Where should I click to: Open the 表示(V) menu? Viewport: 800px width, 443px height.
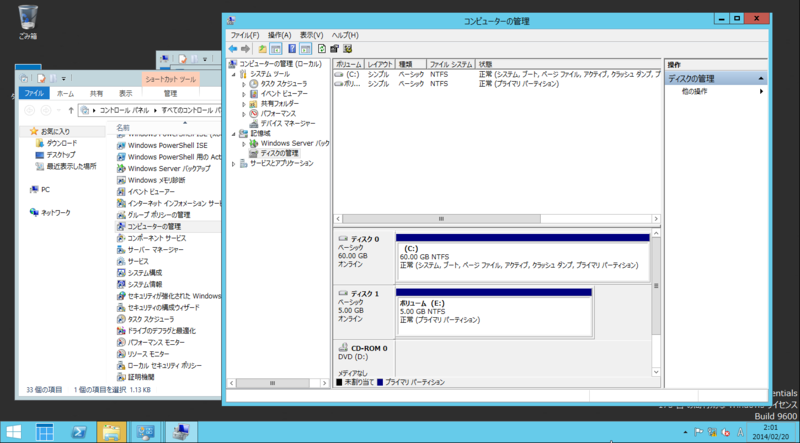point(311,35)
